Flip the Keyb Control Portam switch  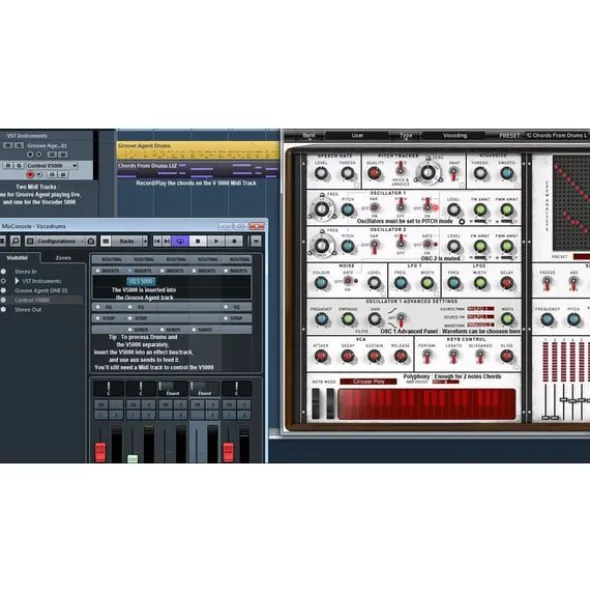pyautogui.click(x=427, y=356)
